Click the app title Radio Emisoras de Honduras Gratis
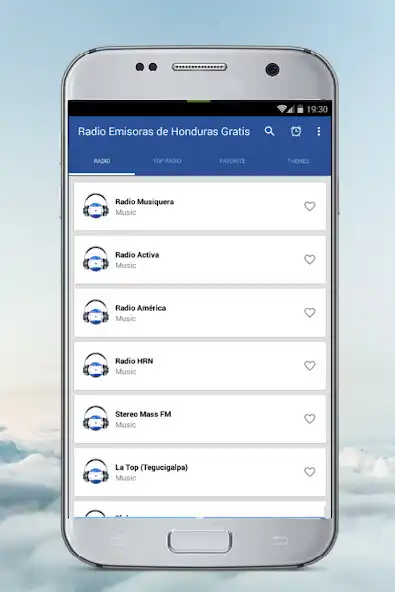This screenshot has width=395, height=592. [164, 131]
